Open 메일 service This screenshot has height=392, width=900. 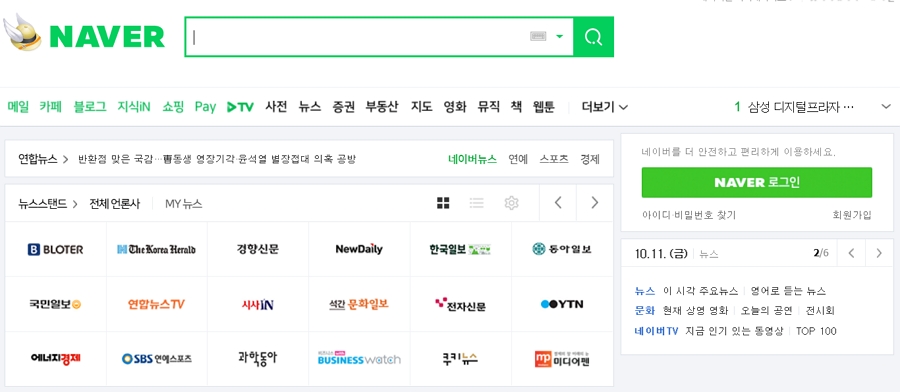pyautogui.click(x=18, y=107)
